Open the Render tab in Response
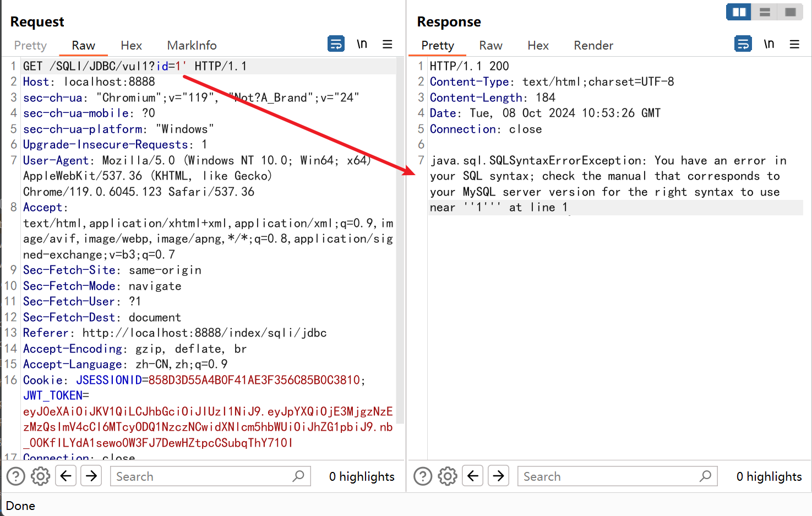The width and height of the screenshot is (812, 516). 593,46
